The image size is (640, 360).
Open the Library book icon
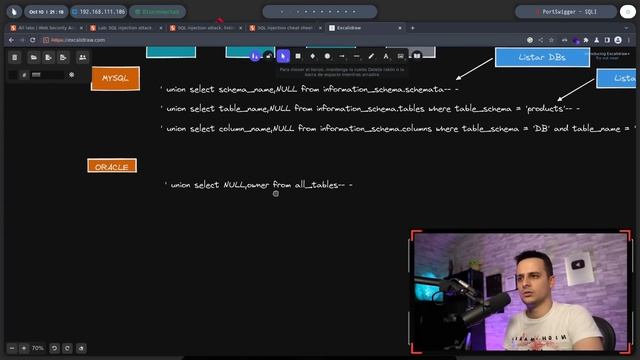(x=417, y=56)
